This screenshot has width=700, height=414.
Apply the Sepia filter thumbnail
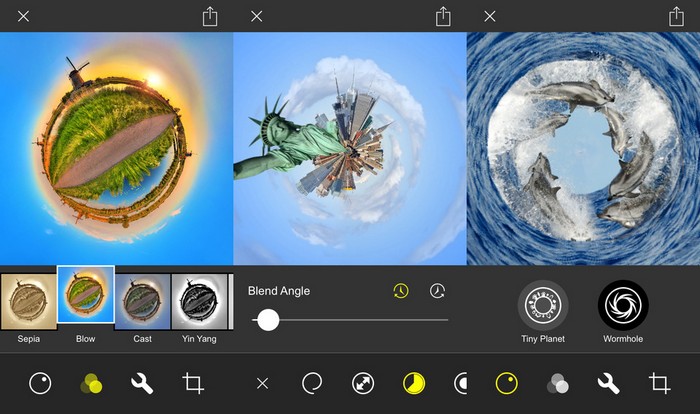point(29,301)
